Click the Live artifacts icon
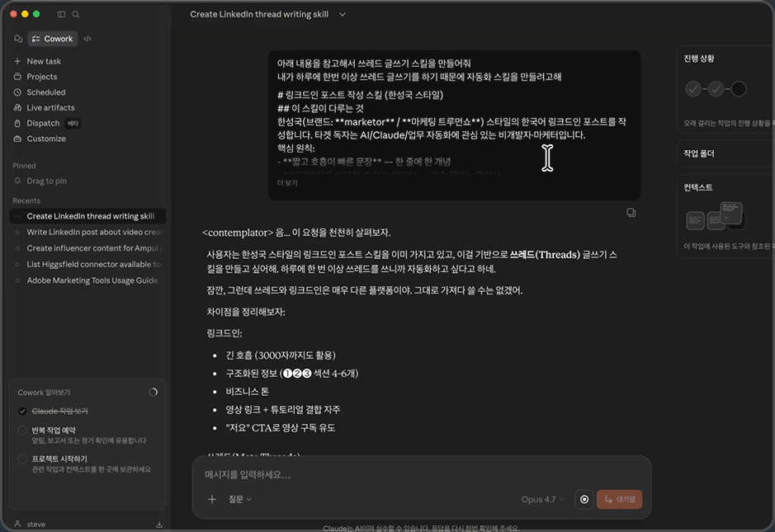 pyautogui.click(x=17, y=108)
